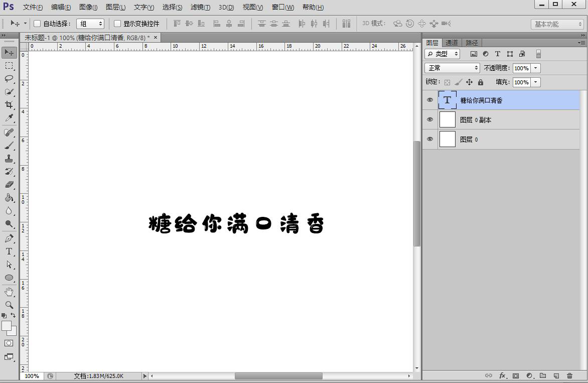Click the 基本功能 workspace switcher
Viewport: 588px width, 383px height.
556,24
